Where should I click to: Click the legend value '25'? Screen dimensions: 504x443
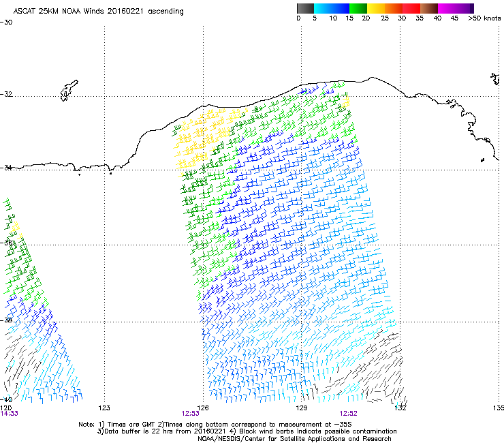pos(385,18)
